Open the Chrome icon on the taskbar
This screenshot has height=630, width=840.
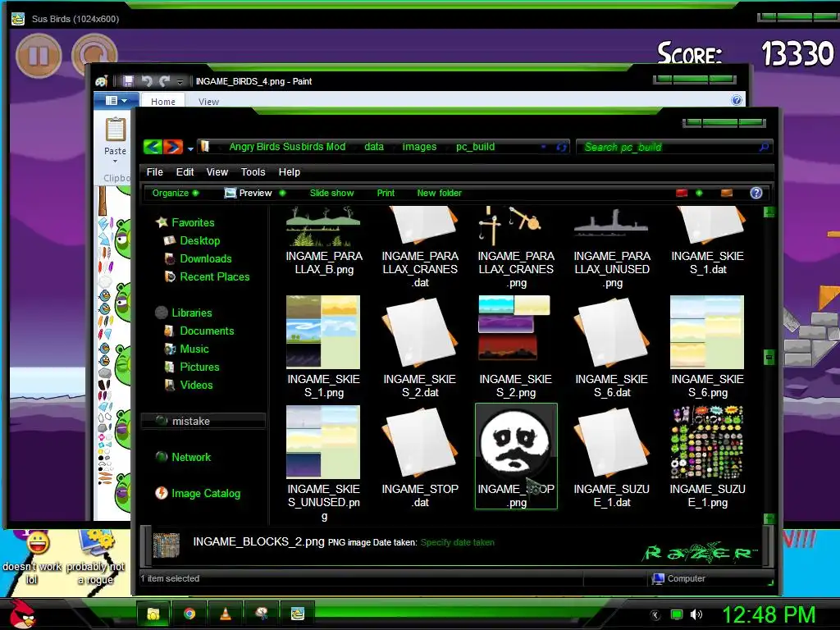coord(189,614)
